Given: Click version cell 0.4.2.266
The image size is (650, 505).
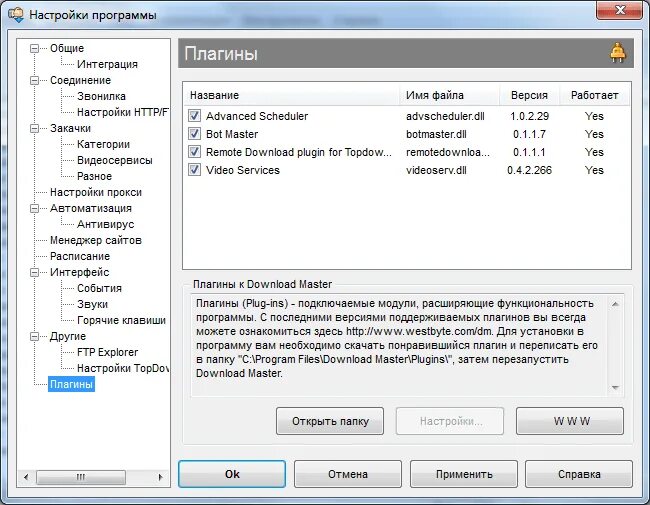Looking at the screenshot, I should 529,170.
